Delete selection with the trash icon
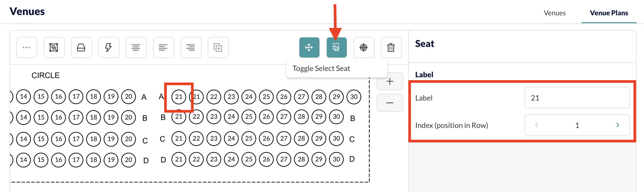Viewport: 644px width, 192px height. point(391,47)
